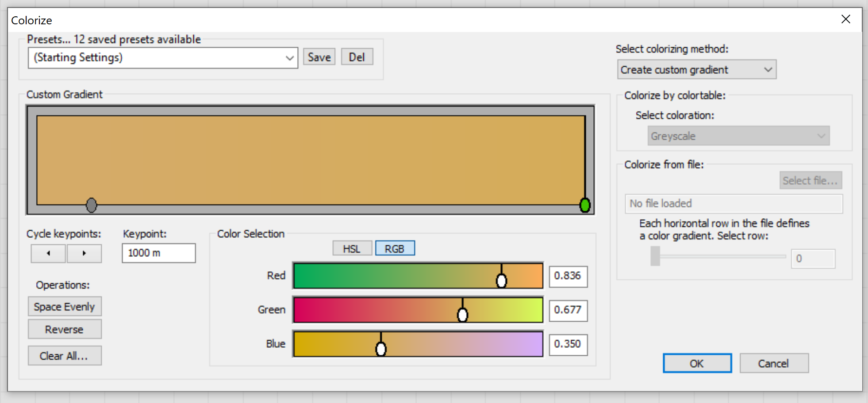This screenshot has width=868, height=403.
Task: Click the Clear All... button
Action: click(65, 356)
